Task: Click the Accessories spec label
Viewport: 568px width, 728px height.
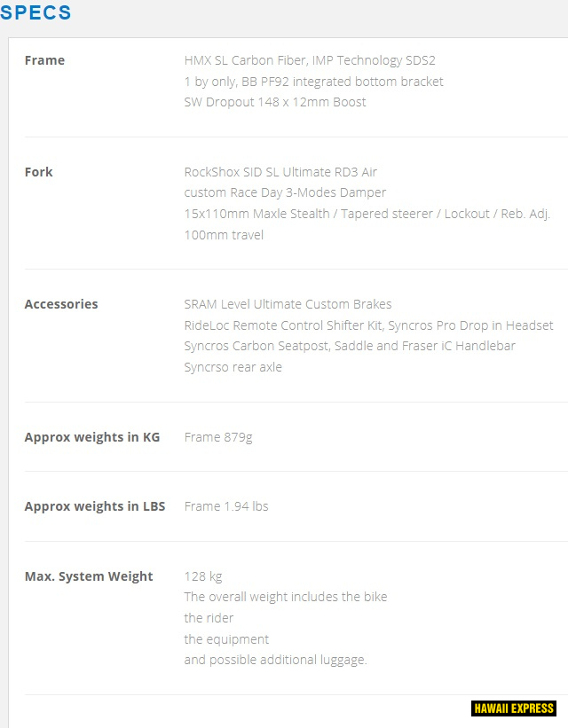Action: pyautogui.click(x=61, y=304)
